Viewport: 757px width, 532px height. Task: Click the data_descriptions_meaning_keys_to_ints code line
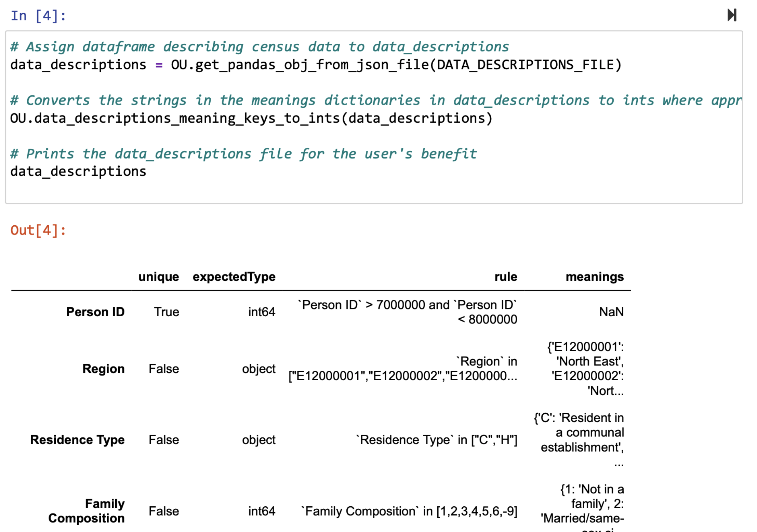point(251,118)
